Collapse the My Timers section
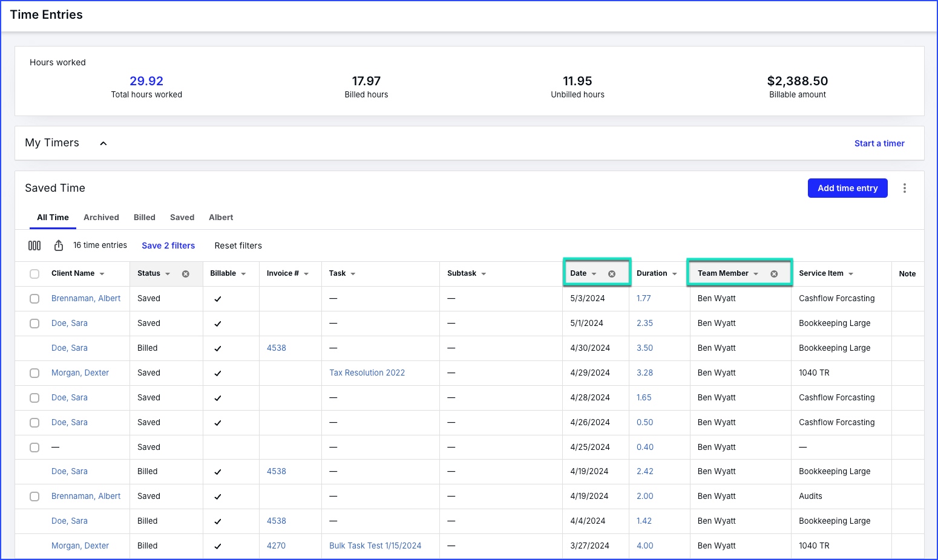This screenshot has height=560, width=938. pos(103,143)
